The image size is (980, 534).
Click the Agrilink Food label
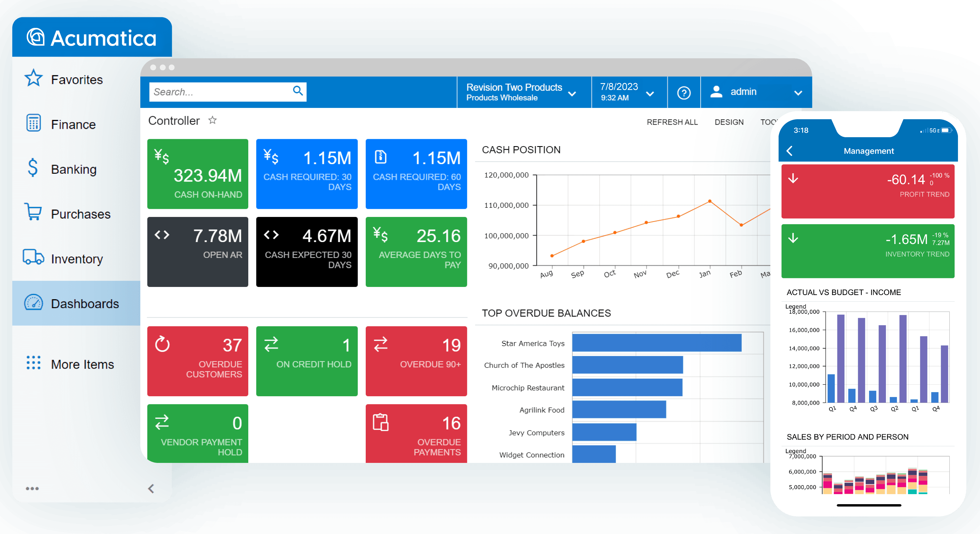click(542, 410)
